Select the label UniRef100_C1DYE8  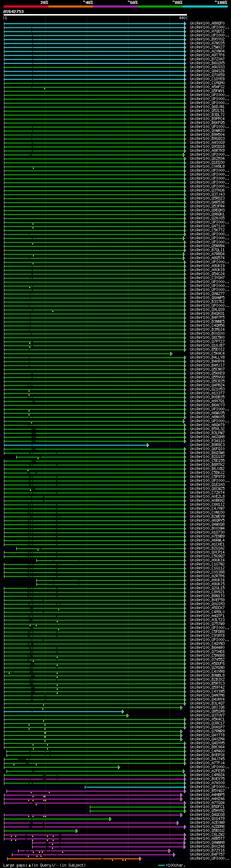pos(207,79)
